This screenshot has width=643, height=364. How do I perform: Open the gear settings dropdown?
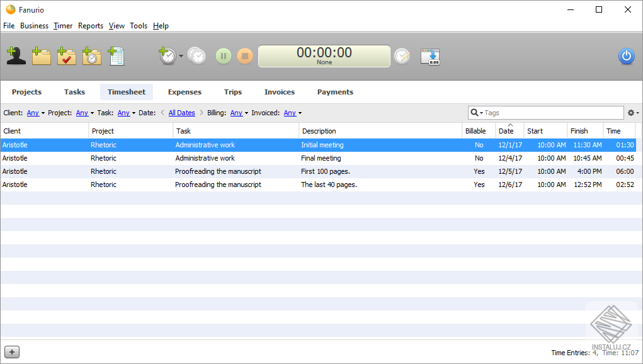pyautogui.click(x=633, y=113)
